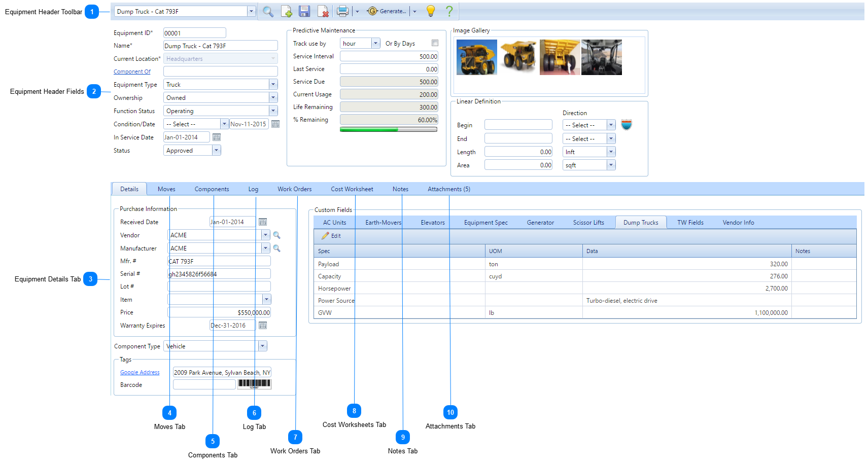
Task: Open the Condition Date calendar picker
Action: pos(275,124)
